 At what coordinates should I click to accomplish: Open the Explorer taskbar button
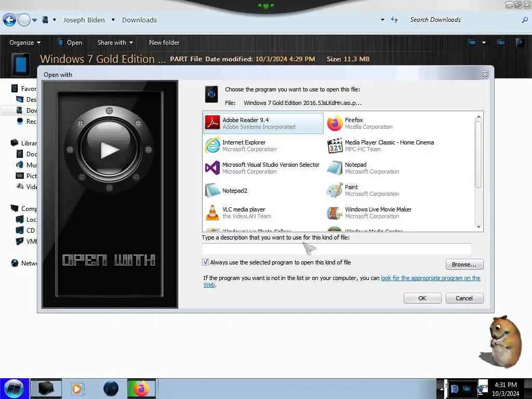click(46, 389)
